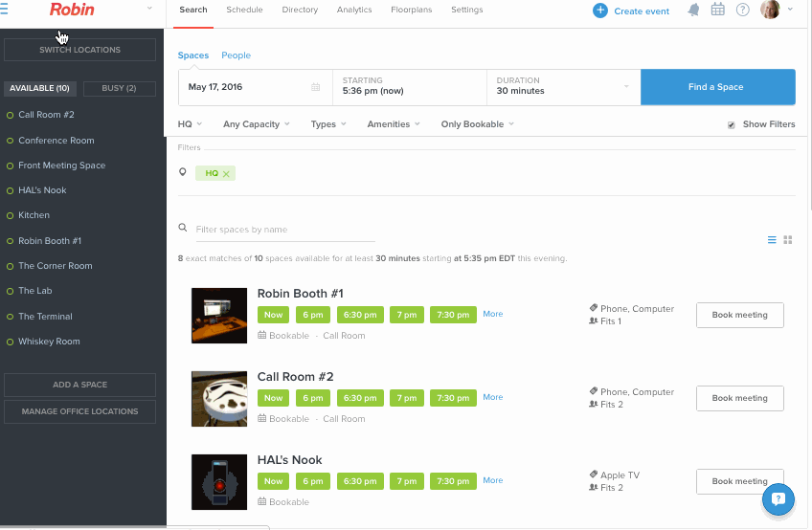Click the notifications bell icon

(x=693, y=10)
